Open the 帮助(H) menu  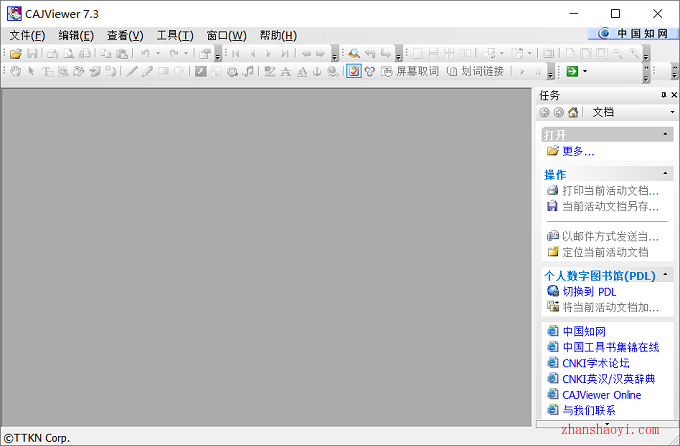278,36
